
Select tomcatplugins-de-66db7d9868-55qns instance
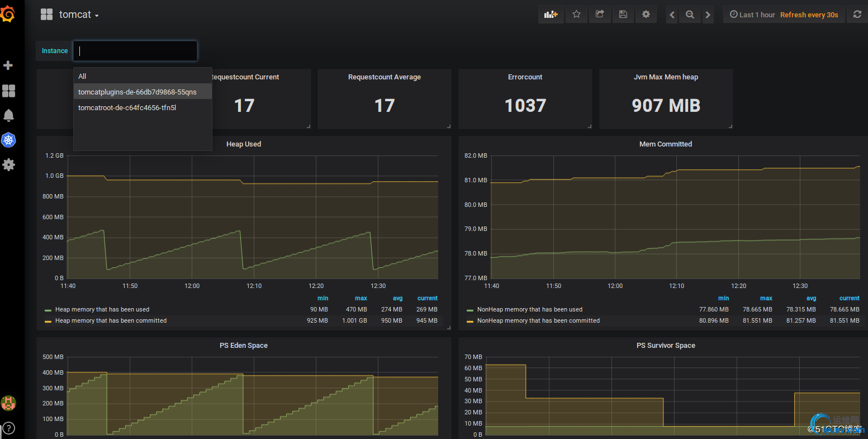(143, 92)
